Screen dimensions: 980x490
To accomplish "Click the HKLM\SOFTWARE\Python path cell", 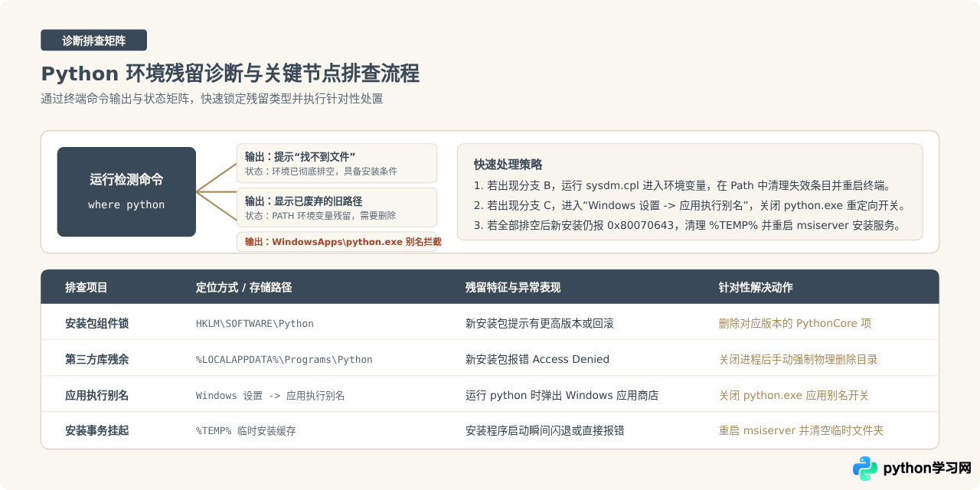I will coord(255,323).
